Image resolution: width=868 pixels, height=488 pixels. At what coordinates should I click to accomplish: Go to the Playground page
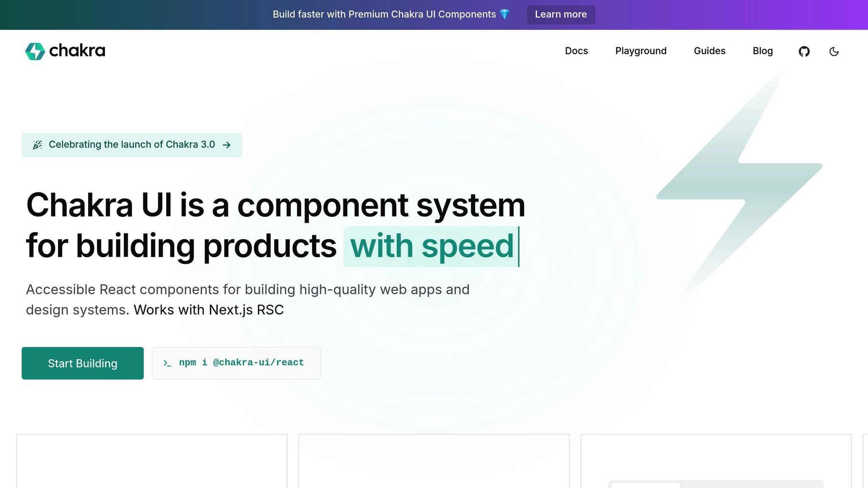point(640,51)
